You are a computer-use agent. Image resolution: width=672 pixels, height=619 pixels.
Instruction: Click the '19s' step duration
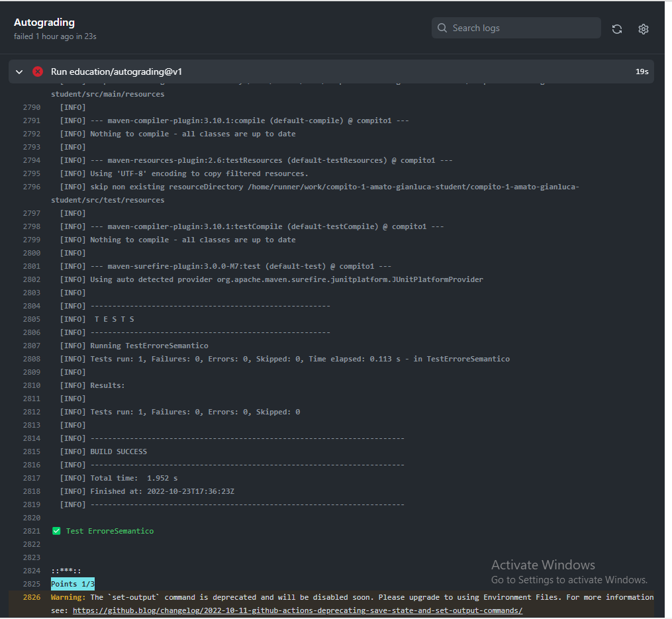click(x=642, y=71)
